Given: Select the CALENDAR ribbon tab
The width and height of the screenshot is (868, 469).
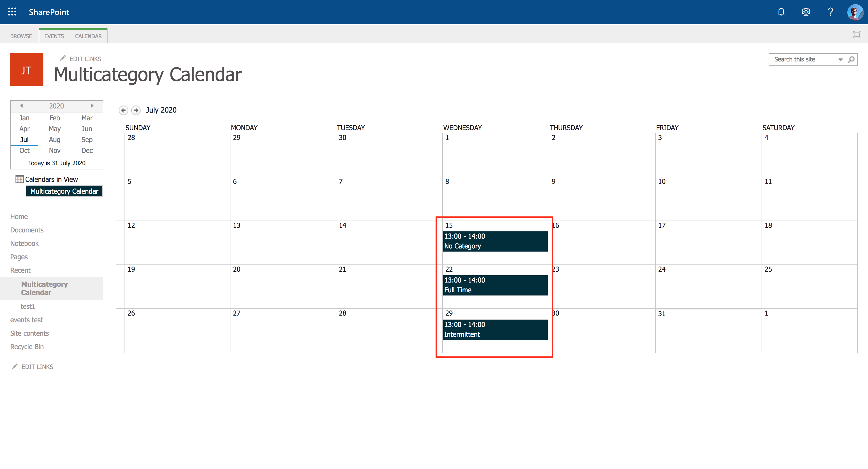Looking at the screenshot, I should tap(88, 36).
